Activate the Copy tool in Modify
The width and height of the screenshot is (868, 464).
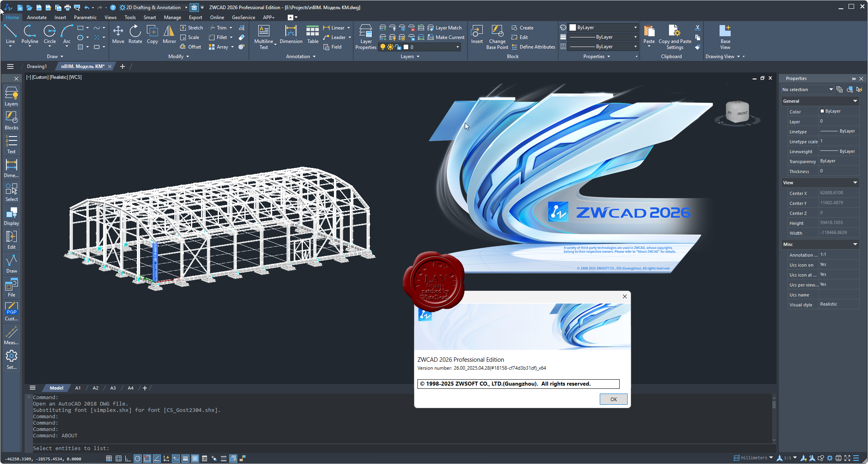coord(152,34)
